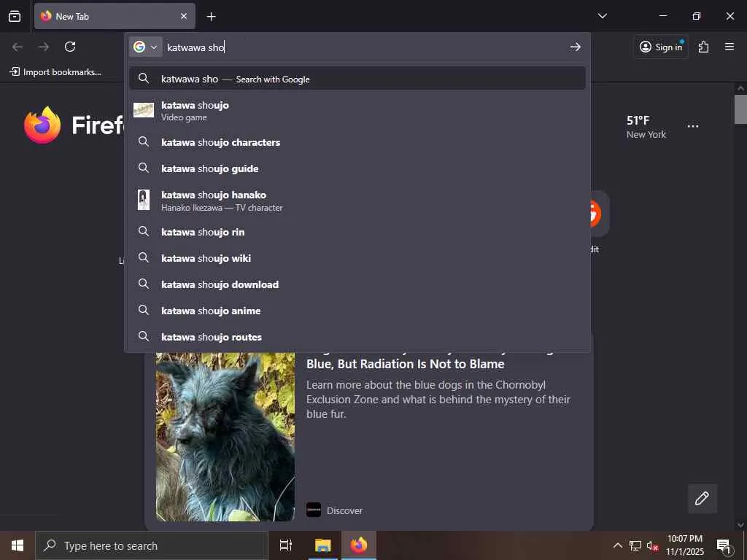Click the back navigation arrow
Image resolution: width=747 pixels, height=560 pixels.
pyautogui.click(x=18, y=47)
